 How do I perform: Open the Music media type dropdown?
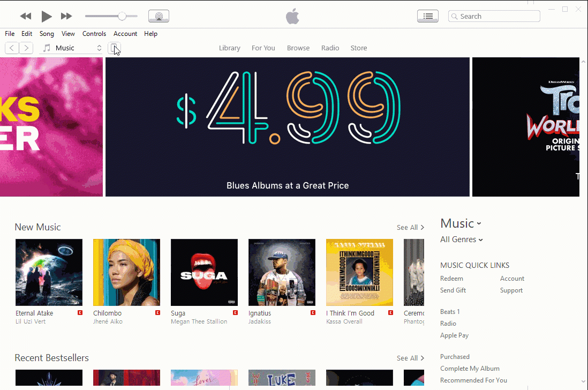point(71,48)
